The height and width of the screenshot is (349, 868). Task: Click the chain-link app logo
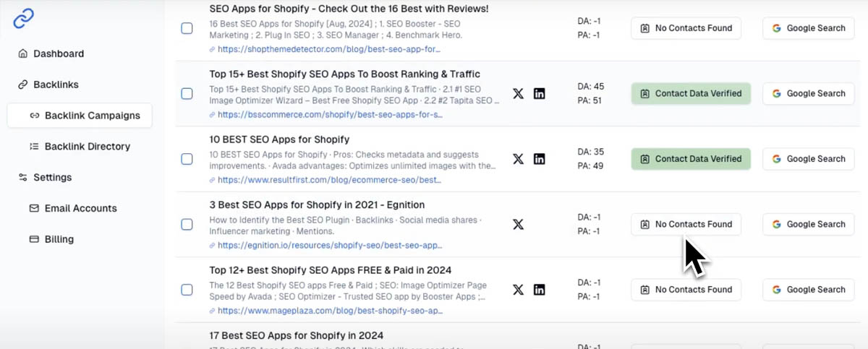click(x=24, y=18)
